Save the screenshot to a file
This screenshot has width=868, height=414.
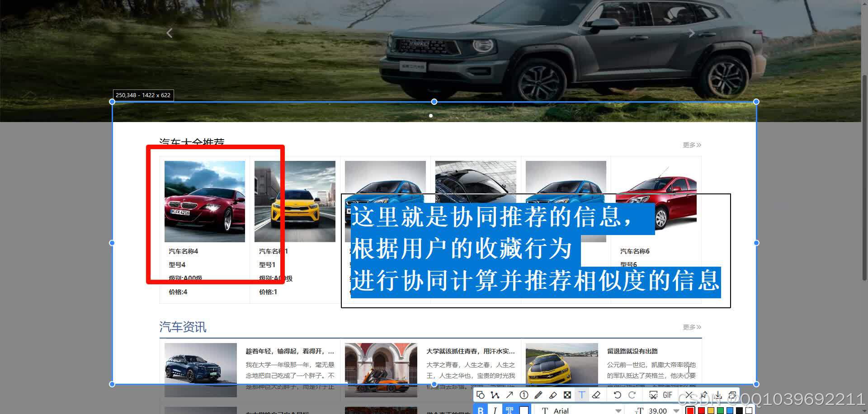(x=718, y=395)
